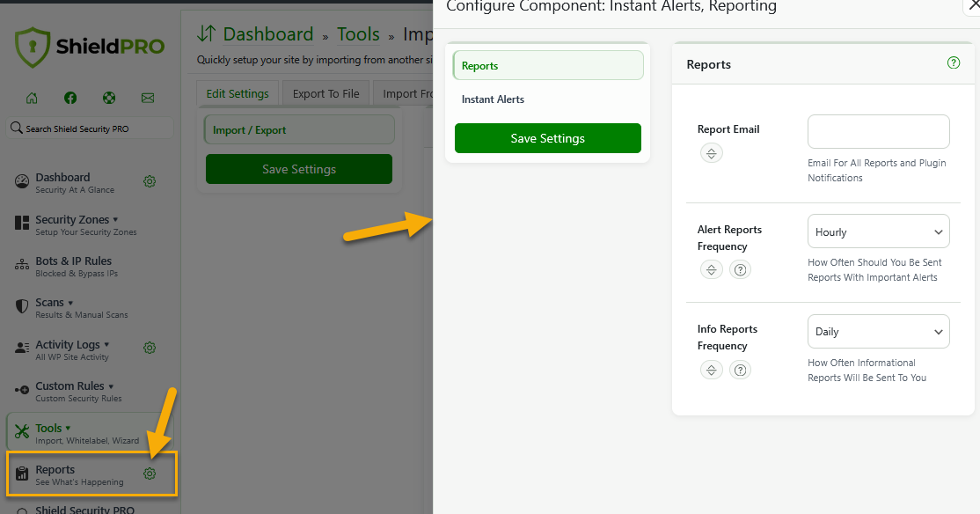Open the Alert Reports Frequency dropdown
The width and height of the screenshot is (980, 514).
[x=878, y=231]
